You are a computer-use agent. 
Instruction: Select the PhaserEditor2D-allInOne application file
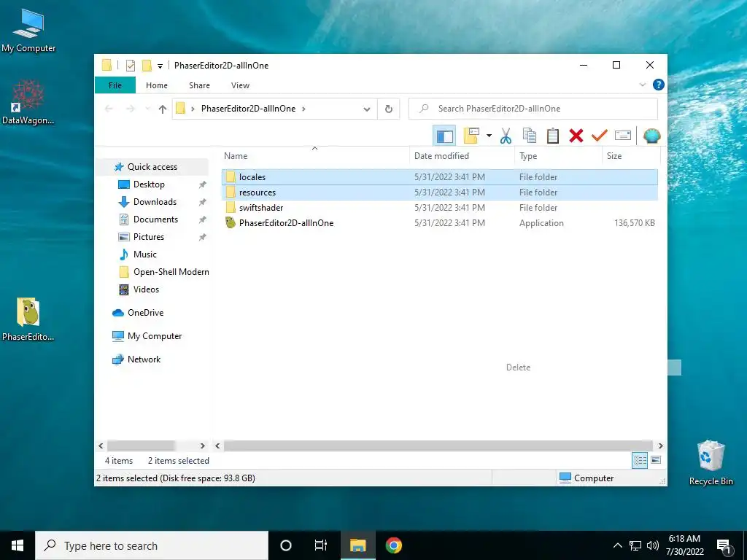[439, 223]
